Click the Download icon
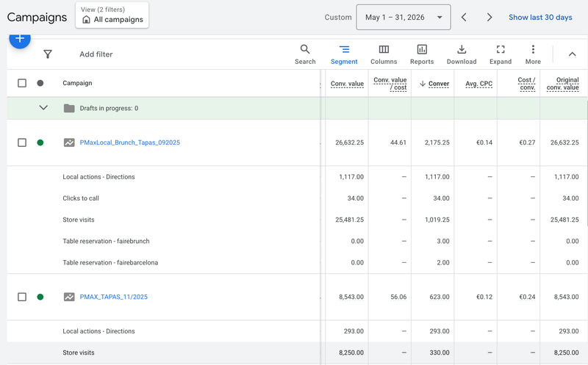This screenshot has width=588, height=365. [x=462, y=49]
